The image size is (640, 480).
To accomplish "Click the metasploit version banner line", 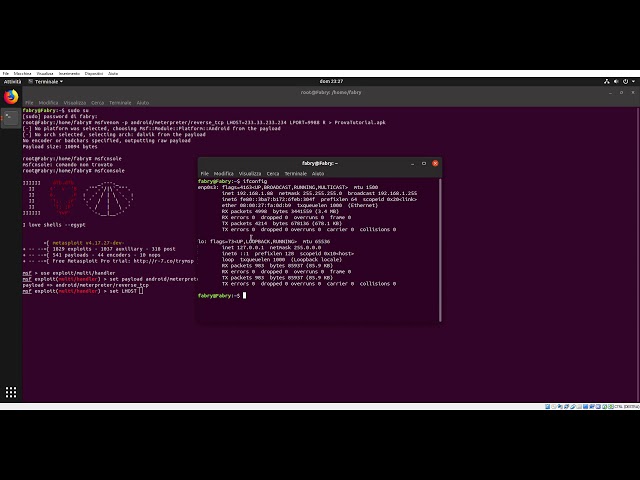I will (84, 243).
